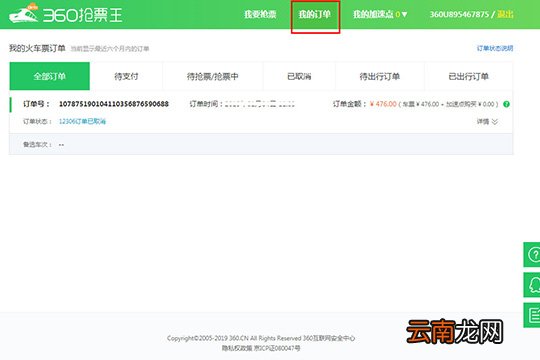Click the username 360U895467875
Viewport: 540px width, 360px height.
[459, 14]
